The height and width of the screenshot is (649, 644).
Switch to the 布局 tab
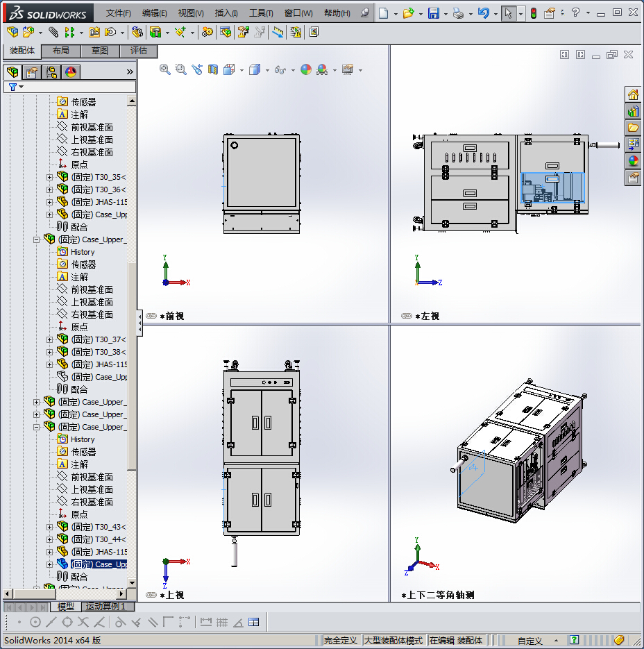(x=61, y=51)
